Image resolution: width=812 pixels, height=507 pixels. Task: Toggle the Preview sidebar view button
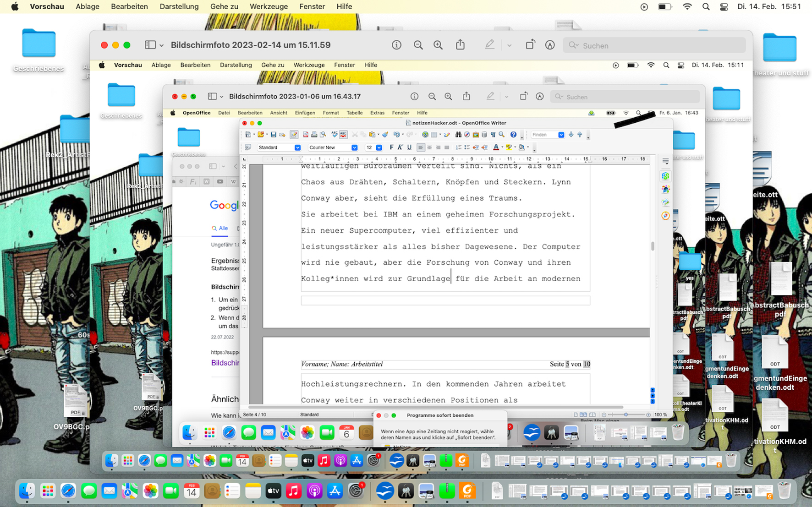[150, 45]
